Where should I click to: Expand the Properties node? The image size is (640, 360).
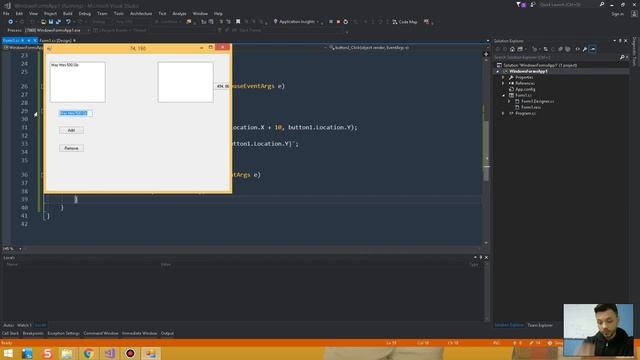tap(503, 78)
